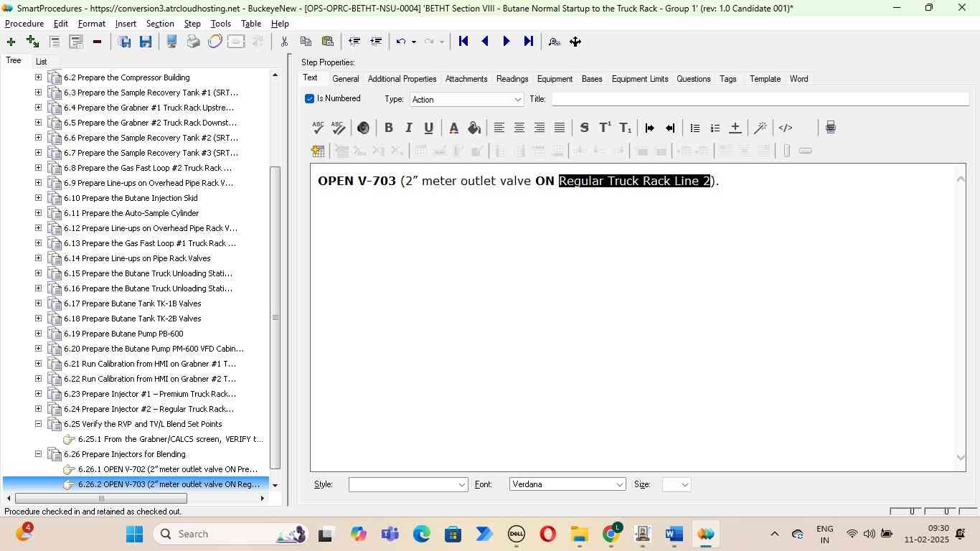Switch to the Equipment Limits tab

(640, 79)
